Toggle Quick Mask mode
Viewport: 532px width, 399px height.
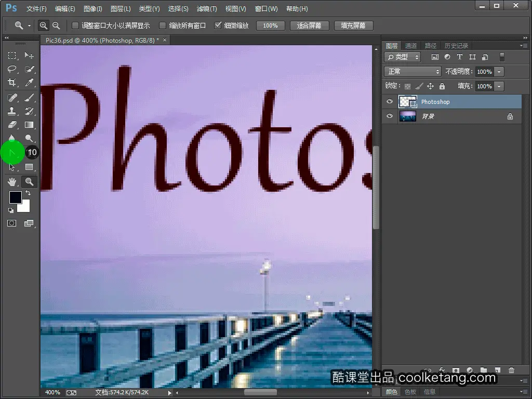point(12,223)
